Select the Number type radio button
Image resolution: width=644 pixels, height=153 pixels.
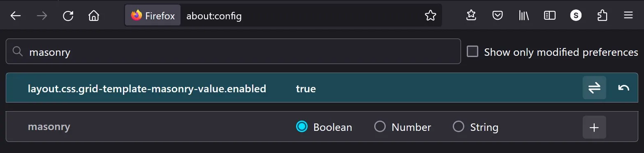[380, 127]
